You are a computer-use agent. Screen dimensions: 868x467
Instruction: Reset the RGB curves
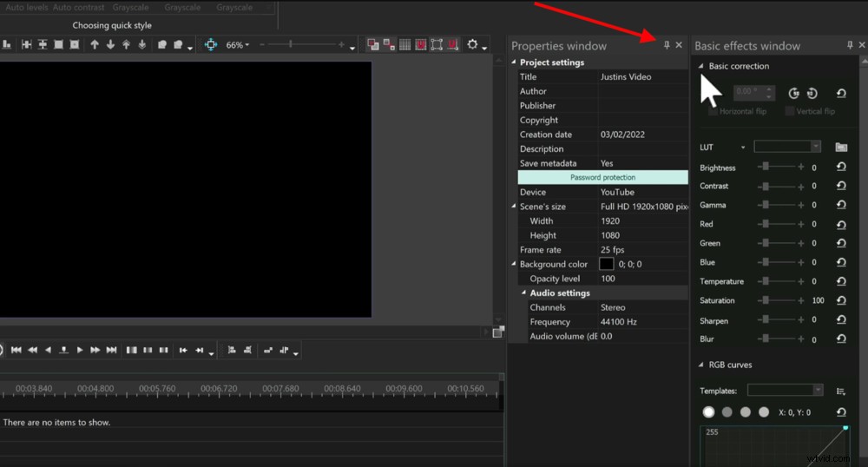coord(841,412)
